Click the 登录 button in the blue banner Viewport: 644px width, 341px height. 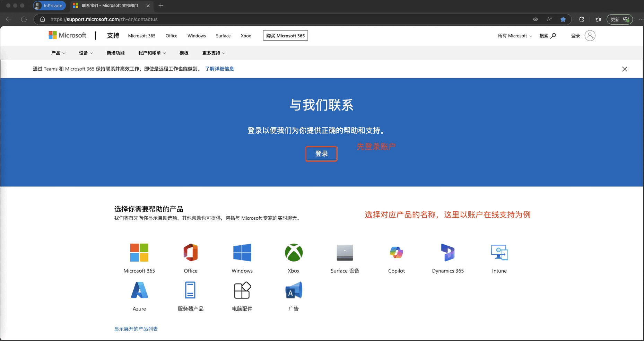[x=321, y=154]
